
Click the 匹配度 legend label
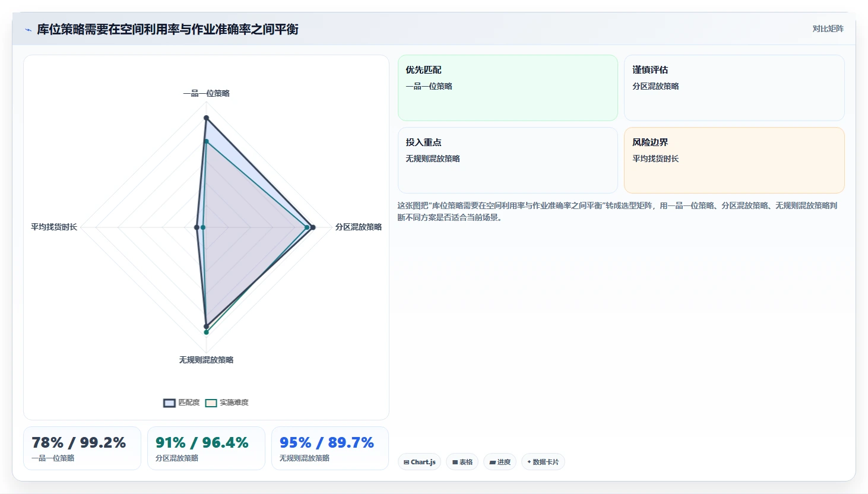pos(189,403)
